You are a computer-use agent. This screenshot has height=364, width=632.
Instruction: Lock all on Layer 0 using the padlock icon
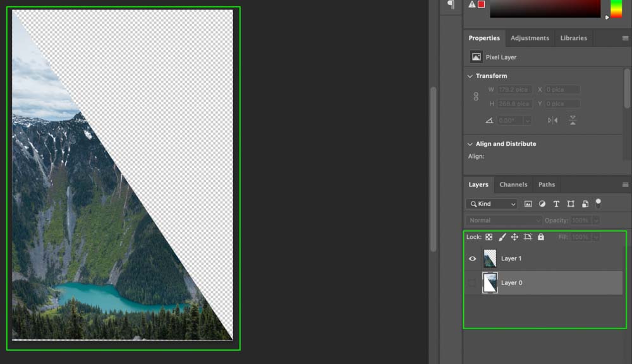[x=541, y=237]
